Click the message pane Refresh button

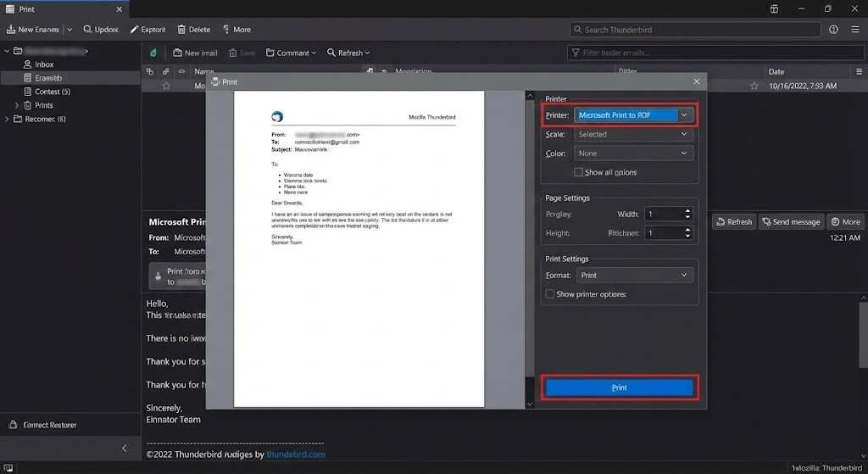coord(734,221)
